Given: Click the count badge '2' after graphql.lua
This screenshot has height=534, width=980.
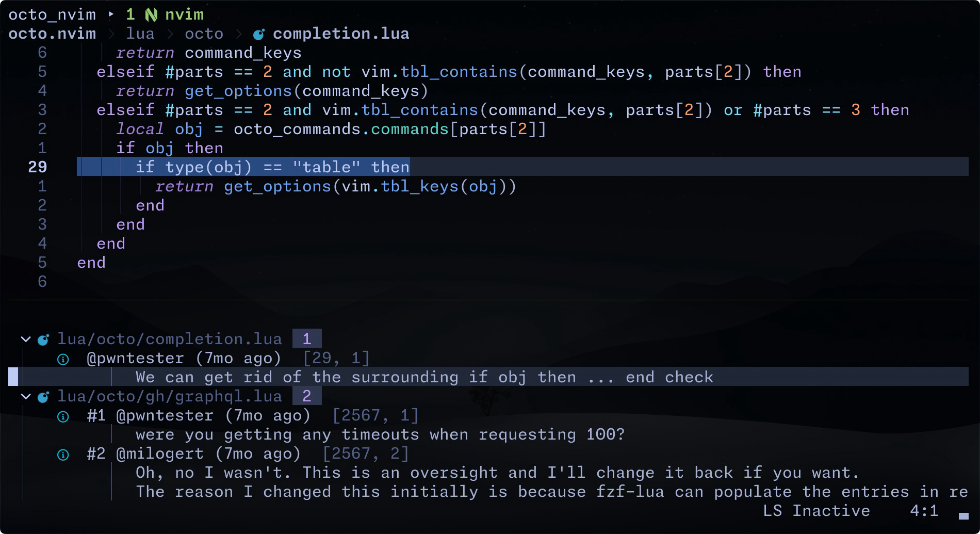Looking at the screenshot, I should pyautogui.click(x=307, y=396).
